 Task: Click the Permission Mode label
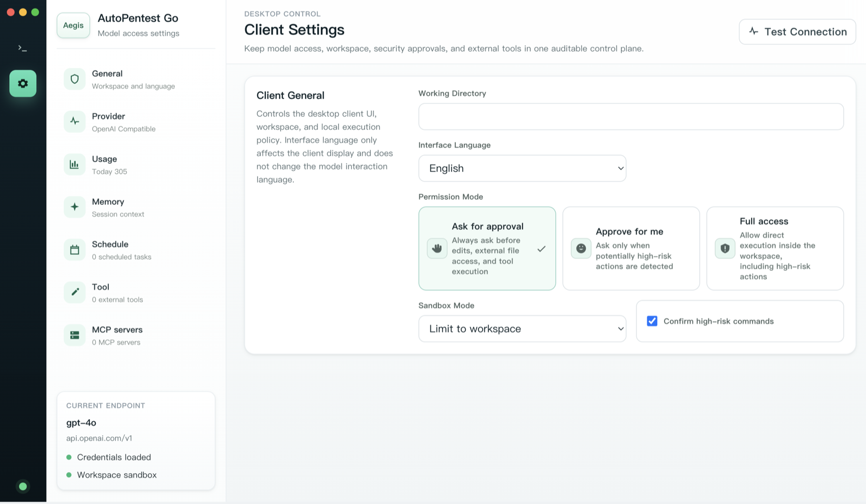[451, 197]
